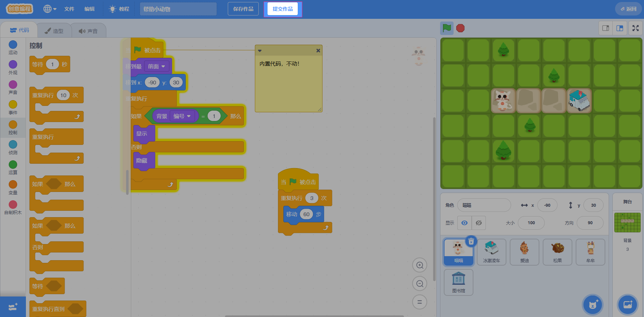Click the repeat count 3 field
The height and width of the screenshot is (317, 644).
coord(312,198)
